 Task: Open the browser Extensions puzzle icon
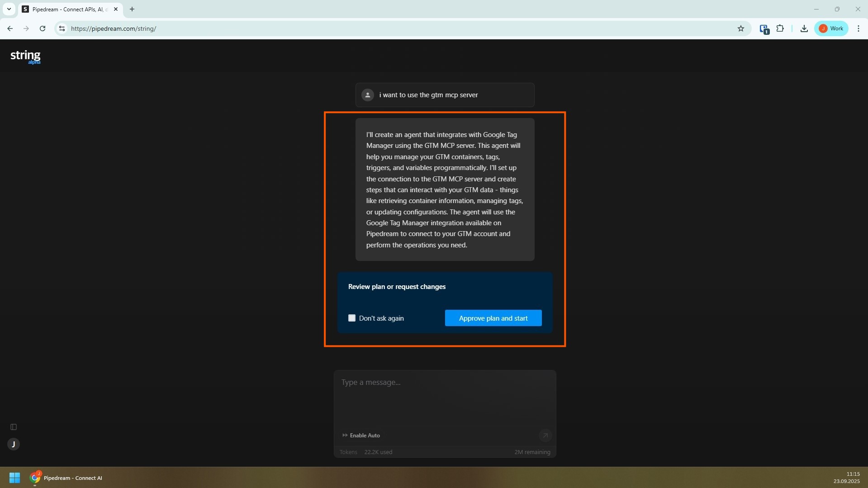coord(780,28)
